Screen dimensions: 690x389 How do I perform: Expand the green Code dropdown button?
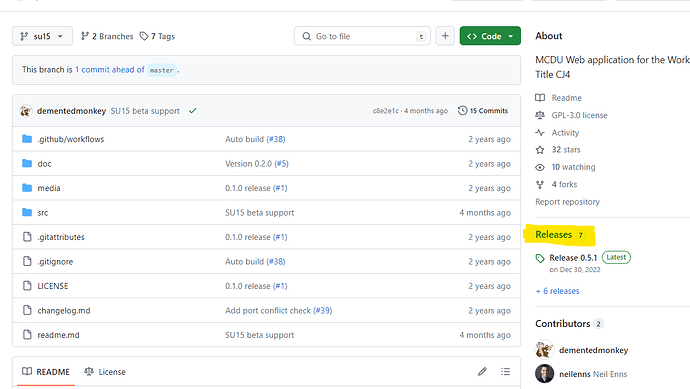[490, 36]
